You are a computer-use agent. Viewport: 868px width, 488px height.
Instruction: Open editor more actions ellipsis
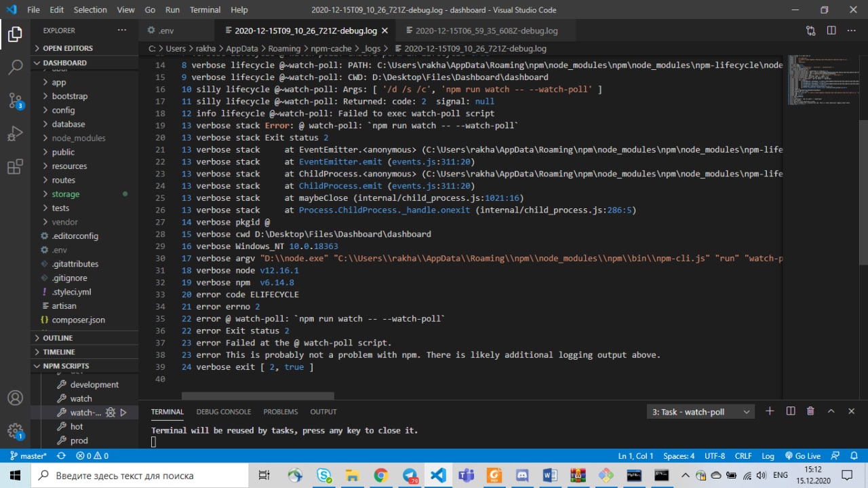click(852, 31)
